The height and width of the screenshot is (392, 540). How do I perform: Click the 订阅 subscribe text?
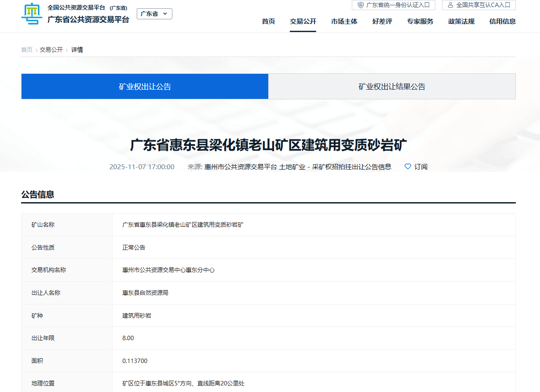click(421, 167)
